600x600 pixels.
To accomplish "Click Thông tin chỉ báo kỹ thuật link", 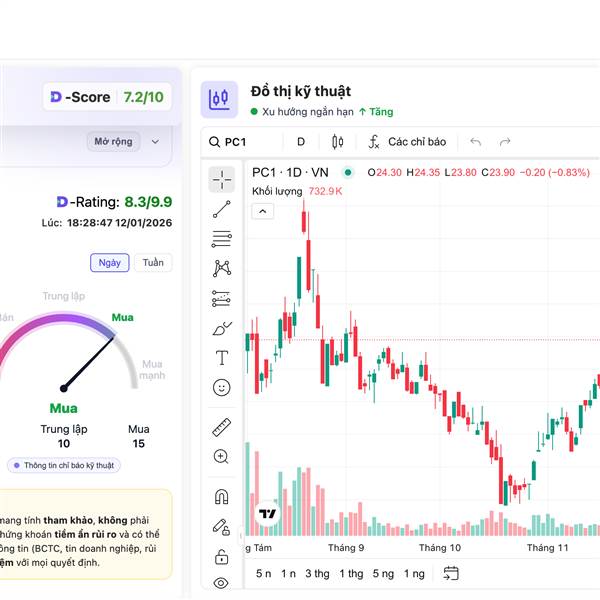I will 63,465.
